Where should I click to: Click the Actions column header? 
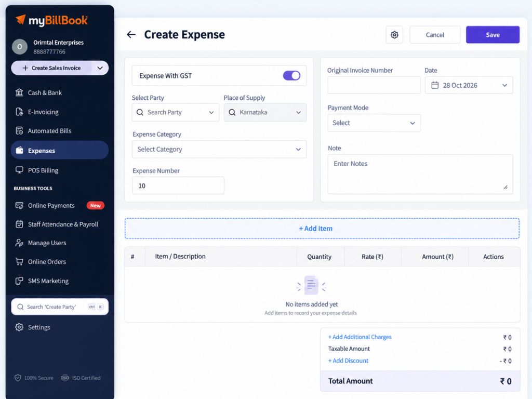[494, 257]
